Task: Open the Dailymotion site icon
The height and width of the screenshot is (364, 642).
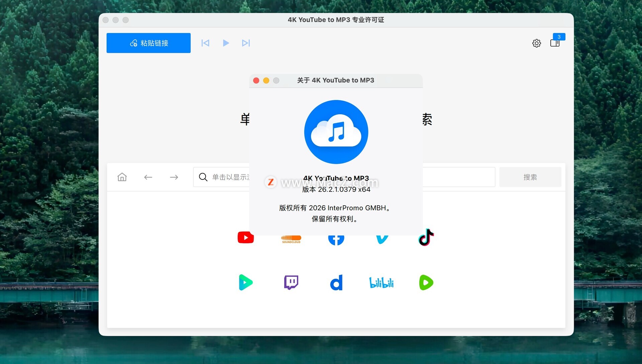Action: point(336,282)
